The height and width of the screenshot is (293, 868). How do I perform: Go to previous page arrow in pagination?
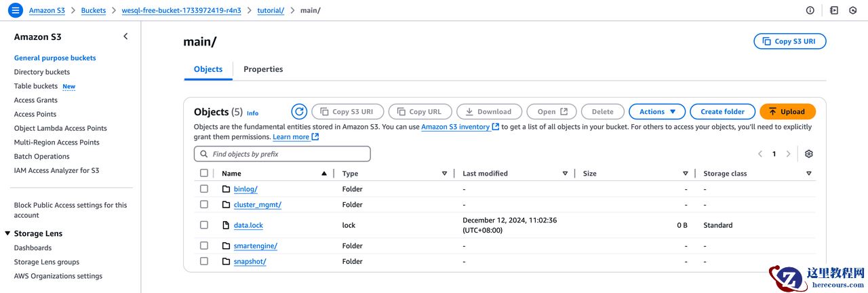coord(760,154)
